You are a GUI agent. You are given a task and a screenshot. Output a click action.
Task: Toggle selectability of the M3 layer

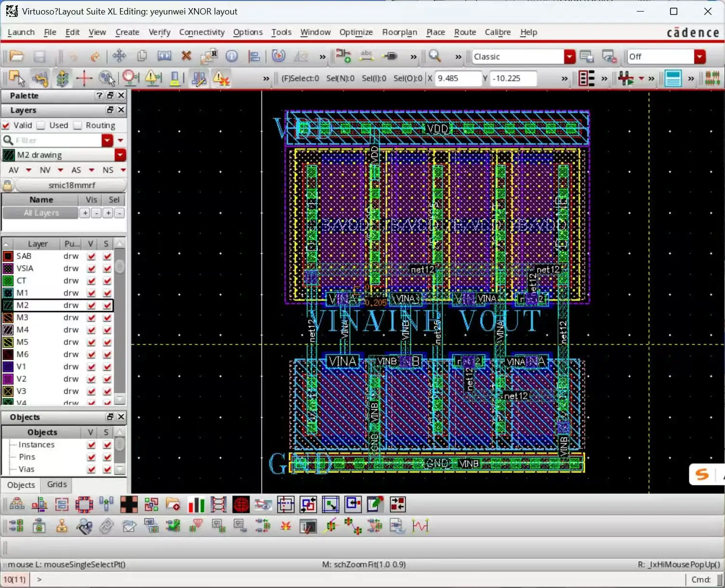point(107,318)
